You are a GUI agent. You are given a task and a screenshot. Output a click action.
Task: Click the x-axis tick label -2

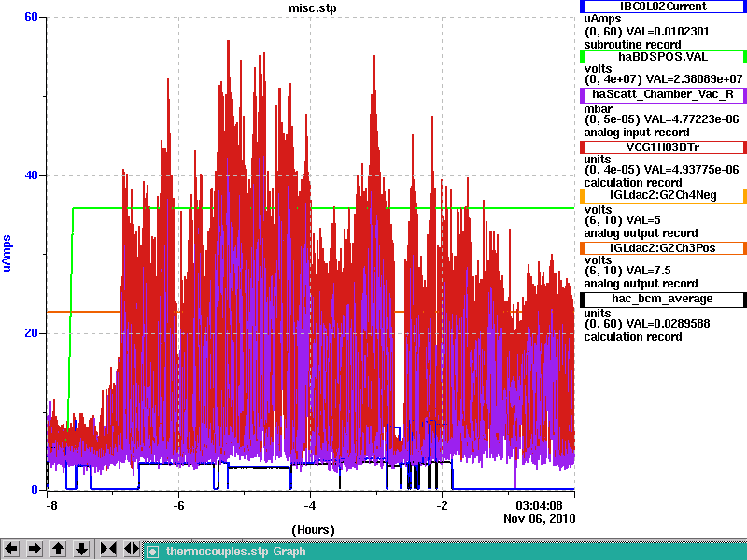(442, 505)
